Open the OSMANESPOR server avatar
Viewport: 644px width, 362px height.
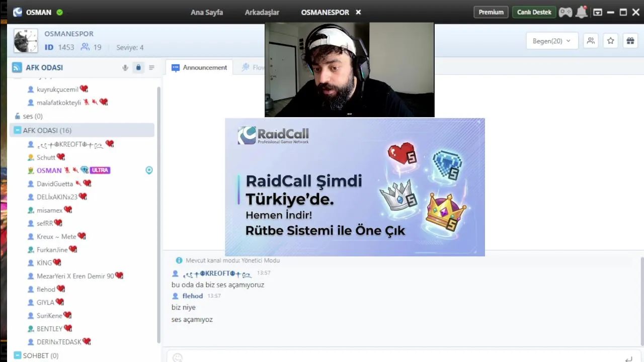point(26,41)
